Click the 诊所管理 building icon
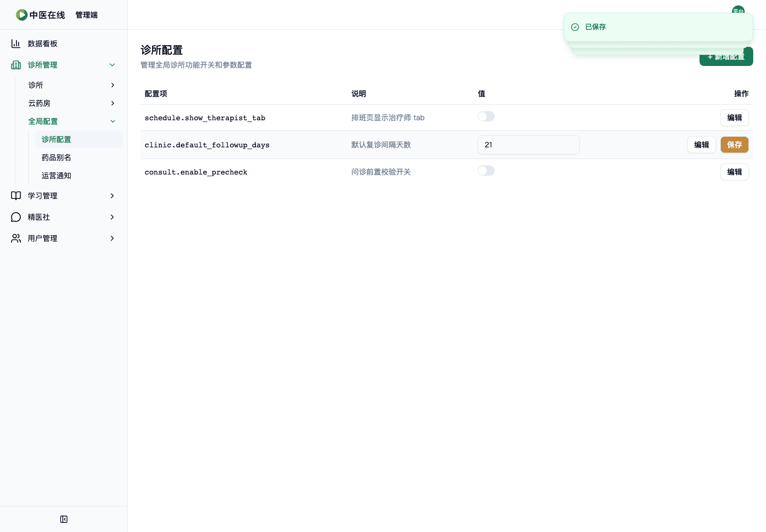This screenshot has width=766, height=532. pyautogui.click(x=16, y=65)
